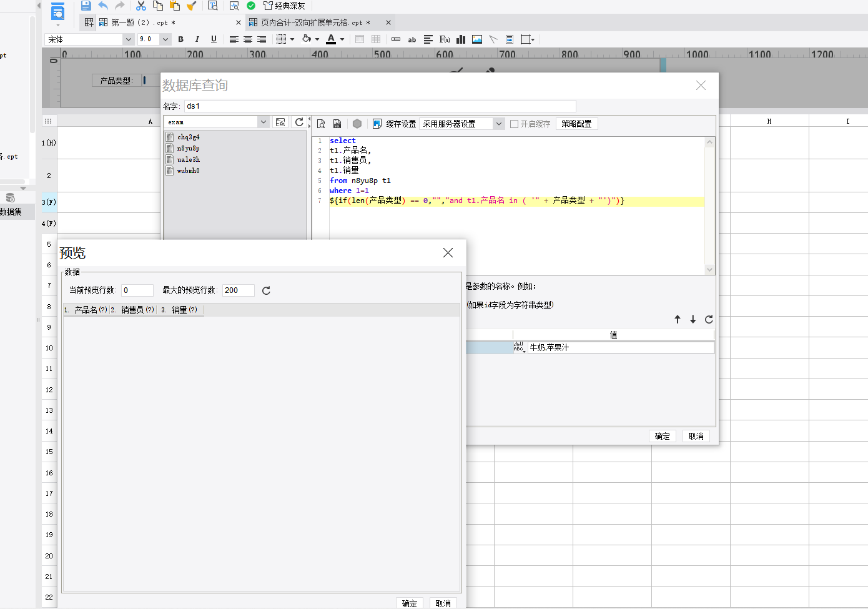Viewport: 868px width, 609px height.
Task: Open the 宋体 font family dropdown
Action: pos(129,39)
